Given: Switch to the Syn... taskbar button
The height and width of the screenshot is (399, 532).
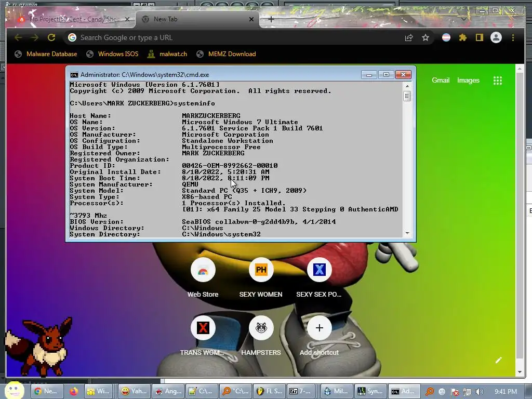Looking at the screenshot, I should (370, 391).
